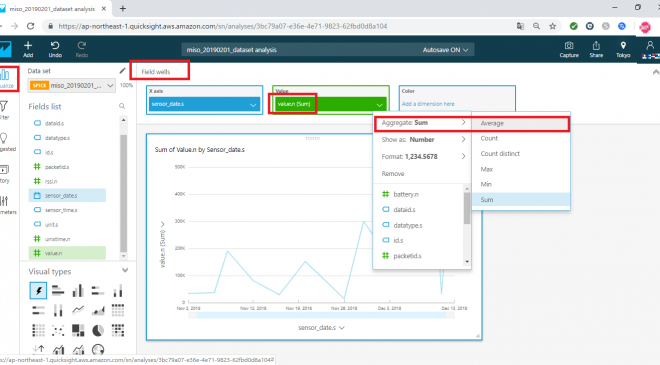Select the KPI arrows visual type
Screen dimensions: 660x365
[38, 349]
